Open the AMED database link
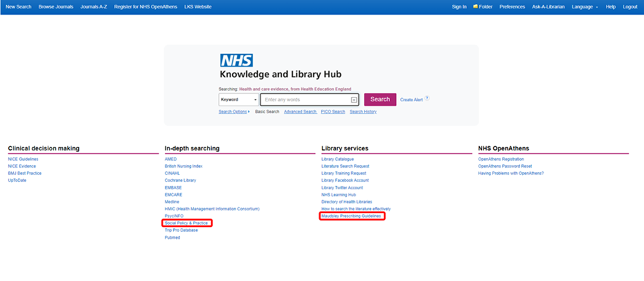This screenshot has width=644, height=281. click(x=171, y=159)
